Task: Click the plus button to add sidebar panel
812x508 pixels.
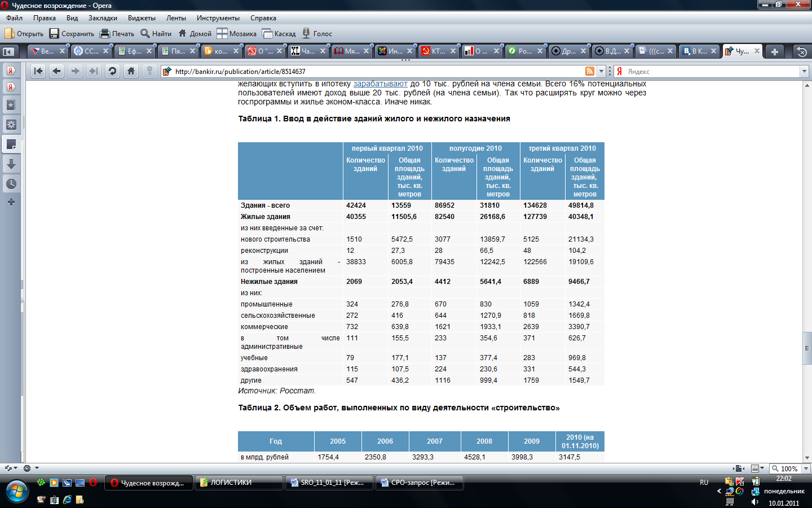Action: [x=11, y=202]
